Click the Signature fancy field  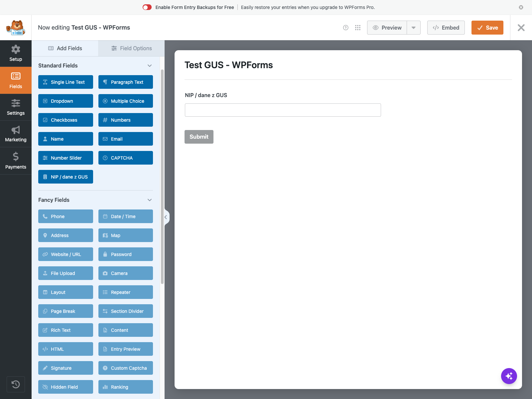click(x=66, y=368)
